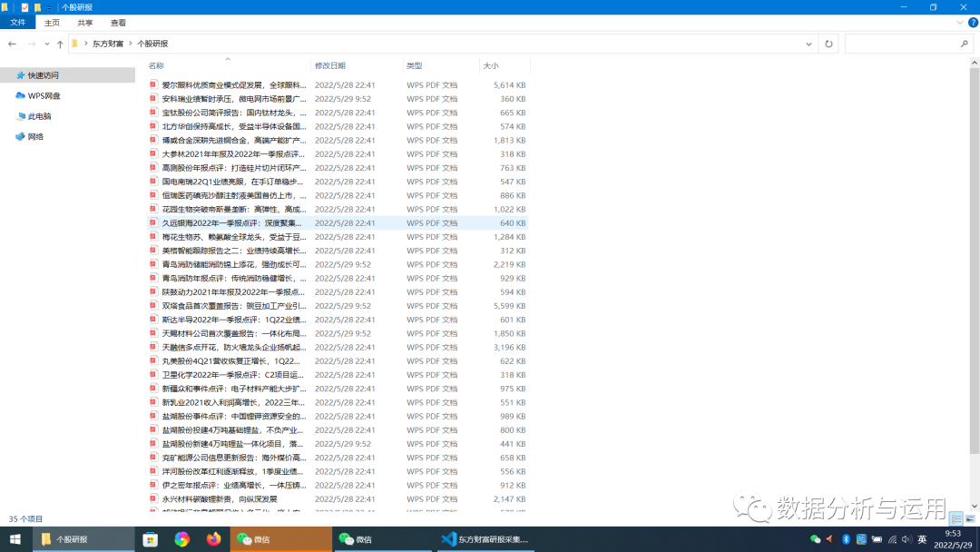Screen dimensions: 980x552
Task: Expand chevron after 东方财富 breadcrumb
Action: tap(131, 44)
